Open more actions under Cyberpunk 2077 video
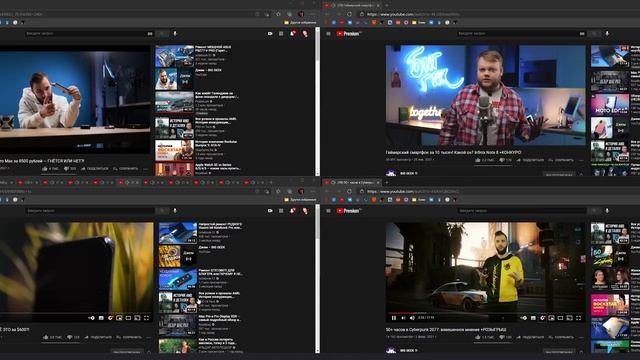Screen dimensions: 640x360 point(581,337)
